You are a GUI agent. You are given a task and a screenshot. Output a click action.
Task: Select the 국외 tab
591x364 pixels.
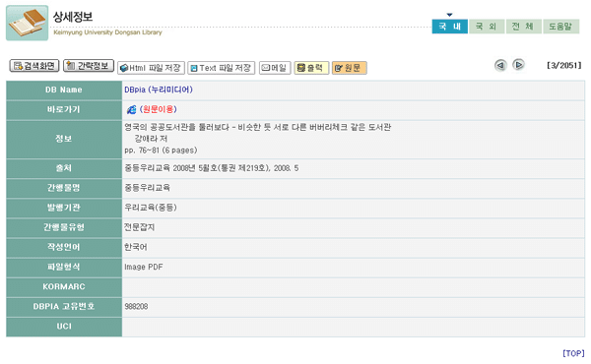click(x=487, y=27)
